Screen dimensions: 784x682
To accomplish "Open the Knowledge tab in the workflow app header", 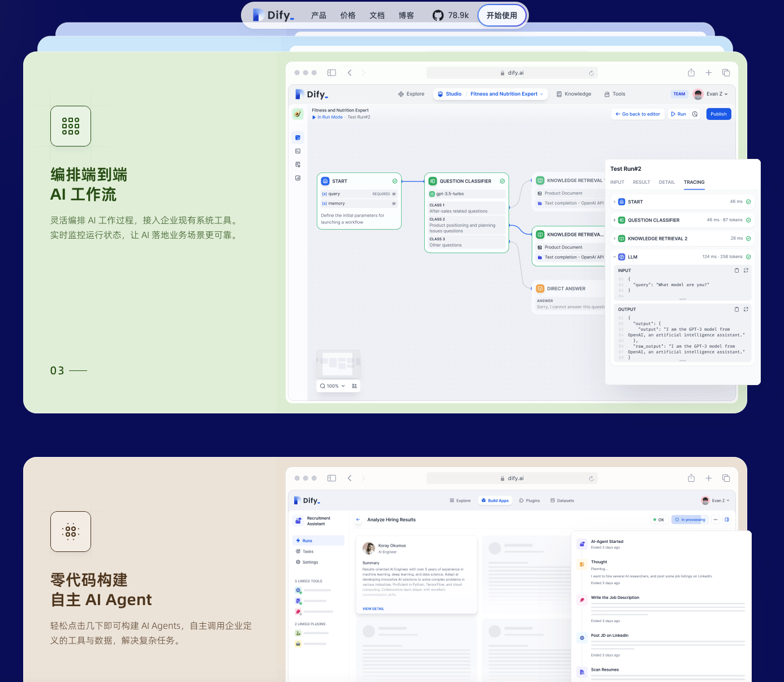I will tap(574, 94).
